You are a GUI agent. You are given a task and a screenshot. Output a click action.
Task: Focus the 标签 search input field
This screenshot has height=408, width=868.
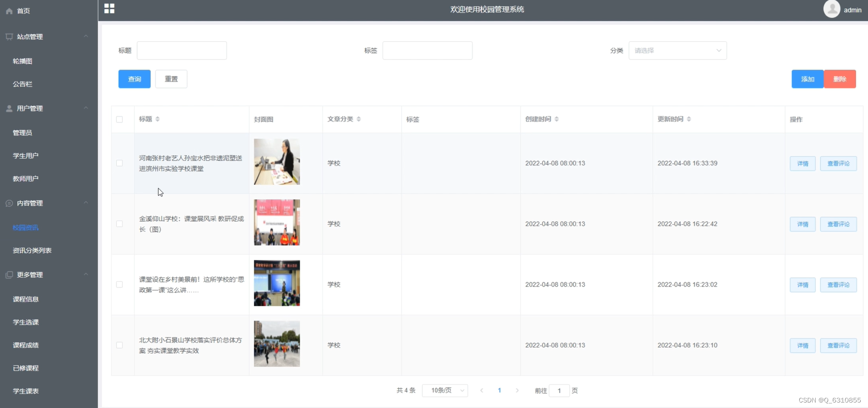[x=428, y=50]
